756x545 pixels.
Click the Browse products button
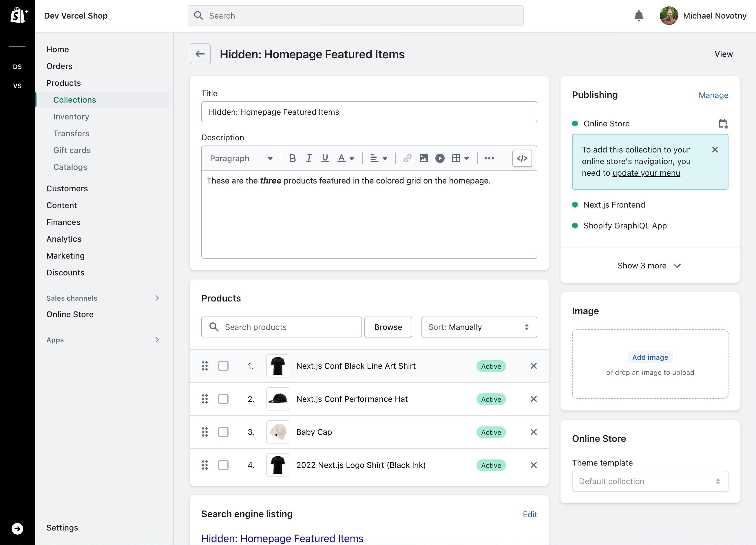pos(388,327)
